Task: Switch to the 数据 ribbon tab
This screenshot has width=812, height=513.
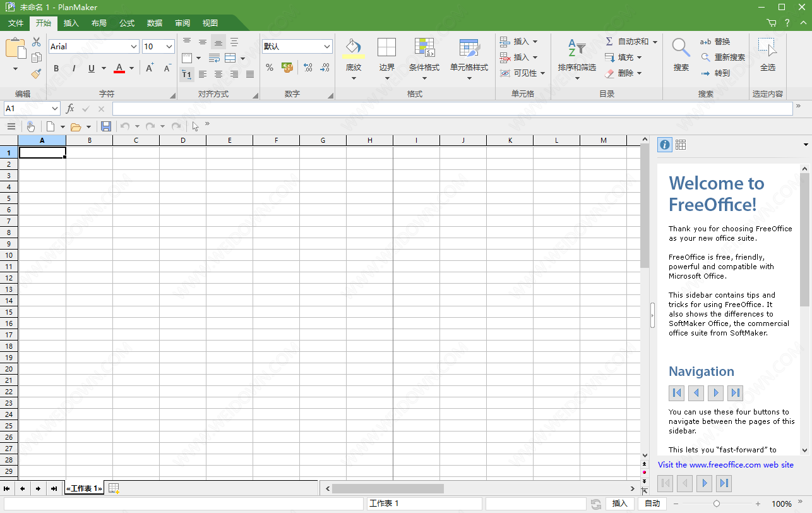Action: [155, 23]
